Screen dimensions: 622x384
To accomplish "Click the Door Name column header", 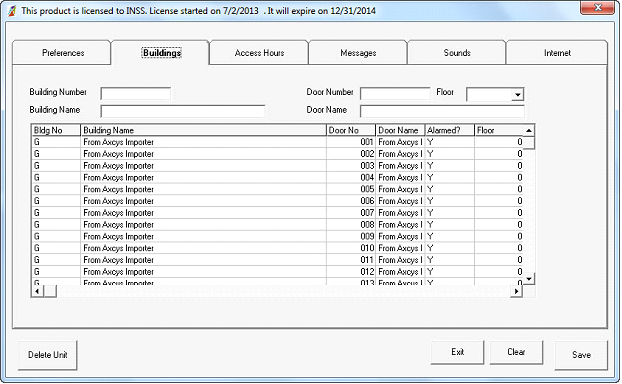I will point(400,130).
